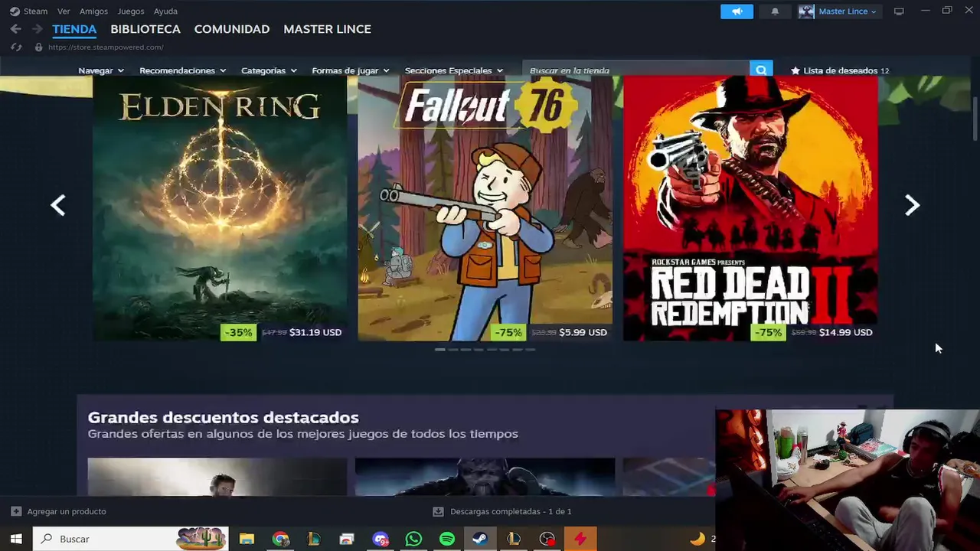Open the Ver menu
This screenshot has width=980, height=551.
click(x=64, y=11)
